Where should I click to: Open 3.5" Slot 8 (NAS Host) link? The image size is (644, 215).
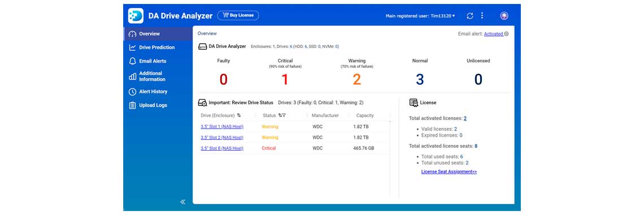coord(222,148)
